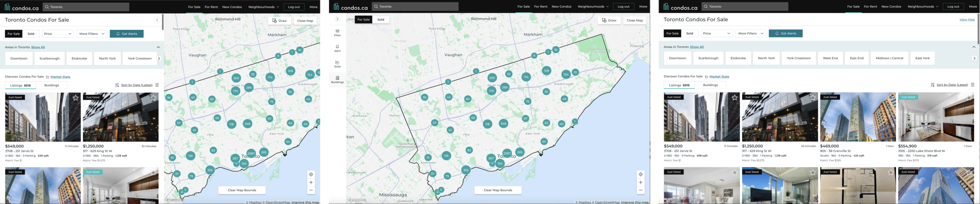980x204 pixels.
Task: Favorite 917 - 629 King St W in left view
Action: [153, 98]
